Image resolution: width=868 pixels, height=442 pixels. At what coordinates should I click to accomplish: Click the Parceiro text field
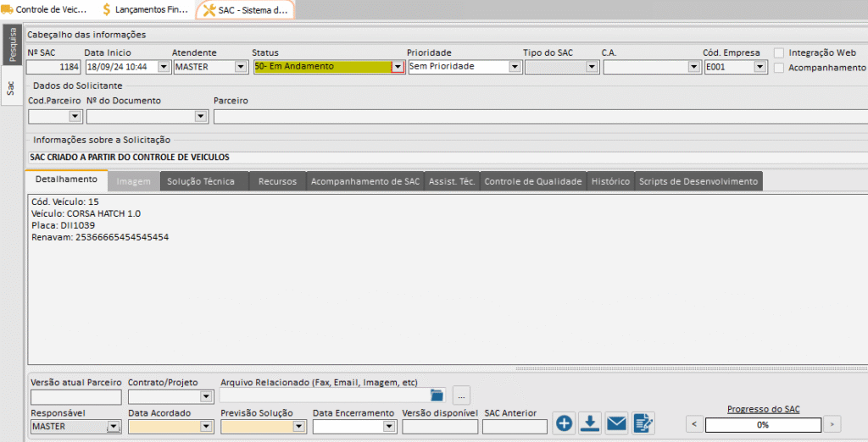[540, 117]
